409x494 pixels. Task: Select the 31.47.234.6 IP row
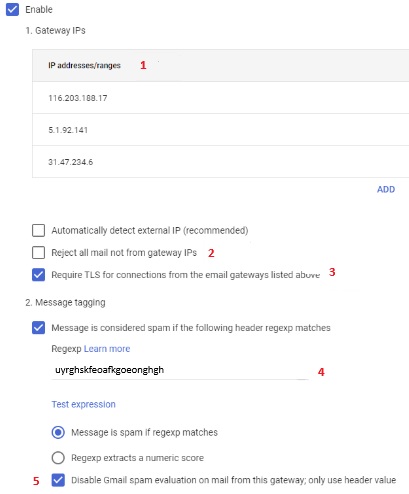(x=221, y=162)
